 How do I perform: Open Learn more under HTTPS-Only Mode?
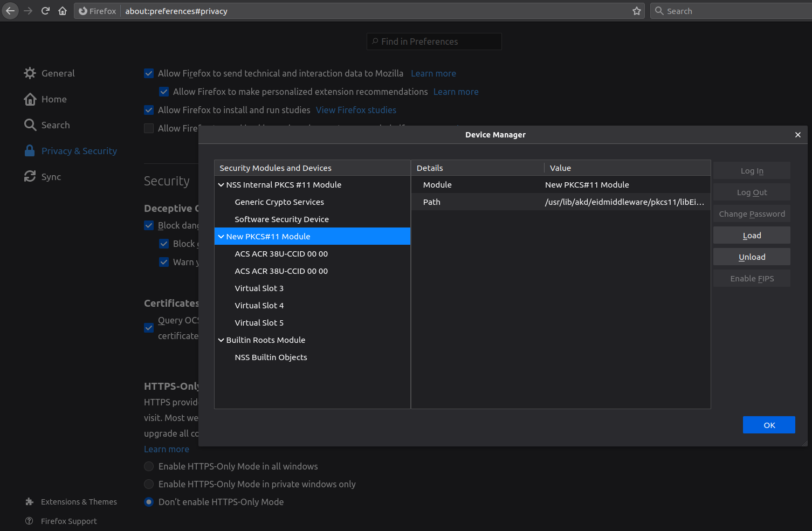(167, 449)
